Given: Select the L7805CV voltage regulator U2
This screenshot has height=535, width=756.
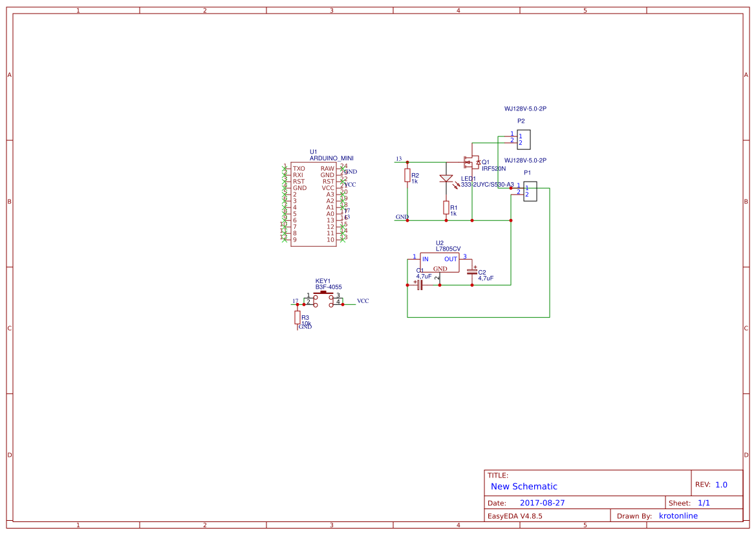Looking at the screenshot, I should [x=439, y=264].
